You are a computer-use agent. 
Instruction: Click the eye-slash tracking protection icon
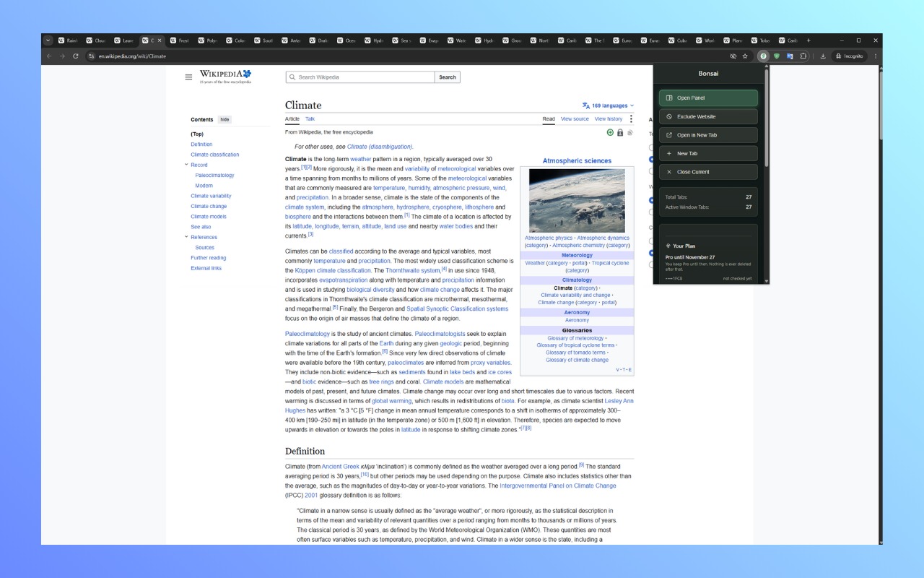733,56
